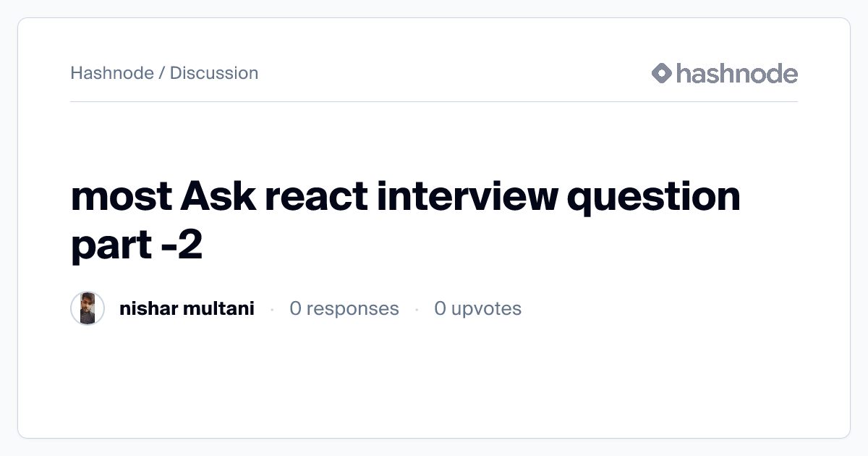Select the "Discussion" breadcrumb item

(x=214, y=73)
